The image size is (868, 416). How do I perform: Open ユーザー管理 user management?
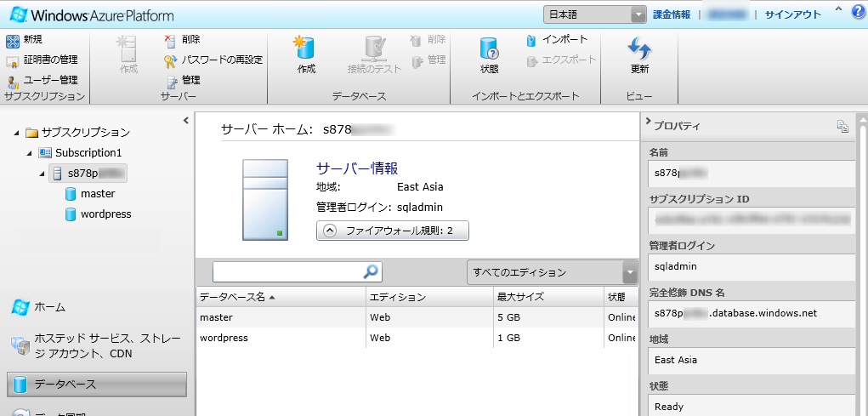pyautogui.click(x=42, y=80)
